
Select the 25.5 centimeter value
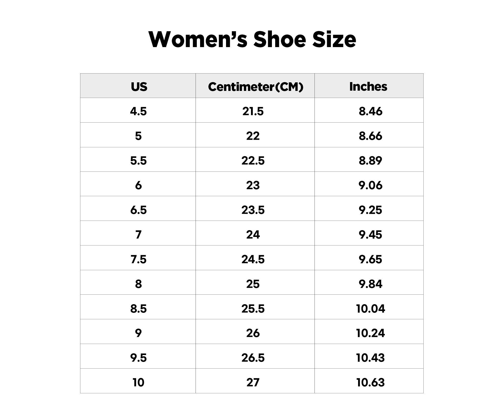click(253, 308)
